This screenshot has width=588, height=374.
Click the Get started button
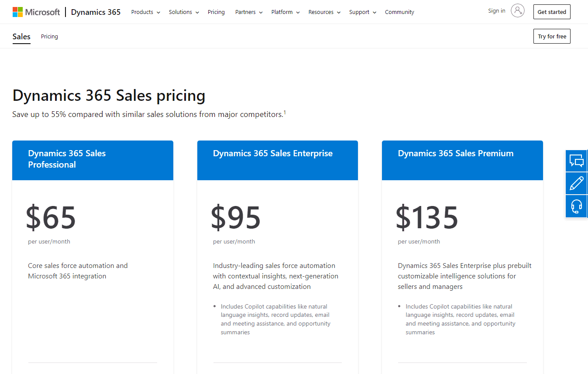[x=552, y=12]
